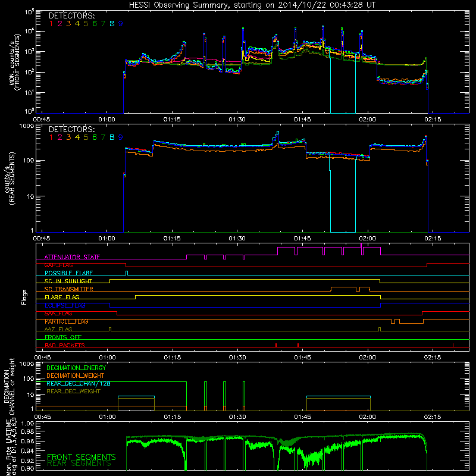
Task: Click the BAD_PACKETS flag label
Action: tap(65, 345)
